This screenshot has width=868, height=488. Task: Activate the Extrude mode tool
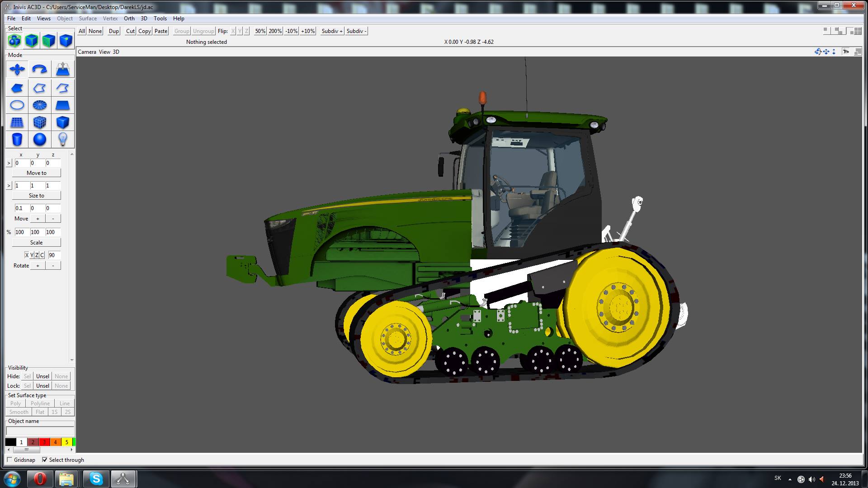click(62, 70)
